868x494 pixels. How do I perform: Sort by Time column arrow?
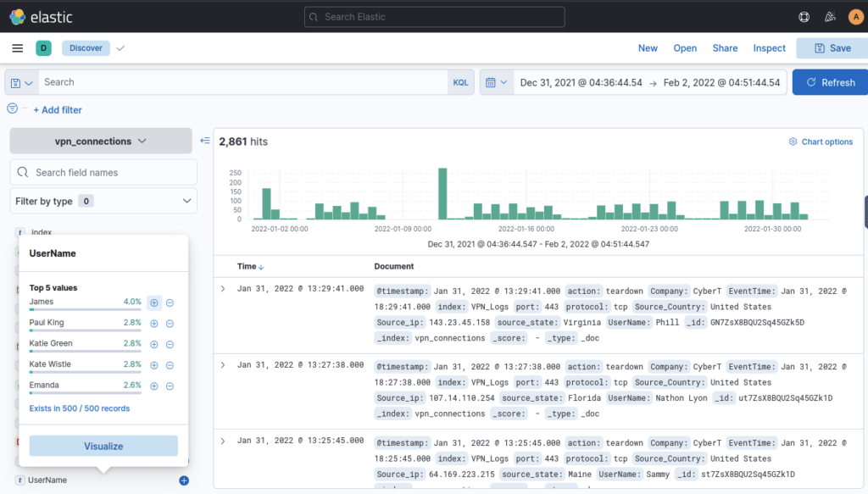click(261, 267)
